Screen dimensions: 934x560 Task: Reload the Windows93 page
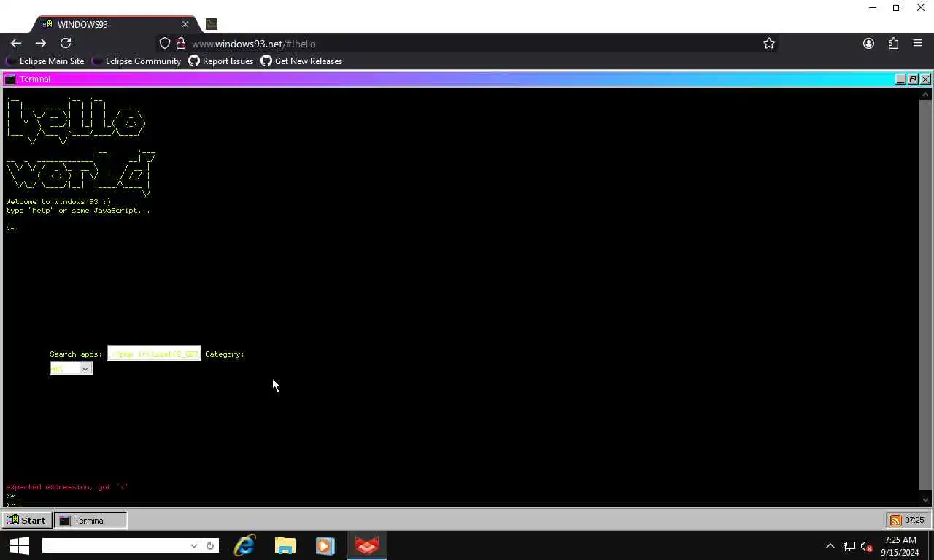click(x=66, y=44)
